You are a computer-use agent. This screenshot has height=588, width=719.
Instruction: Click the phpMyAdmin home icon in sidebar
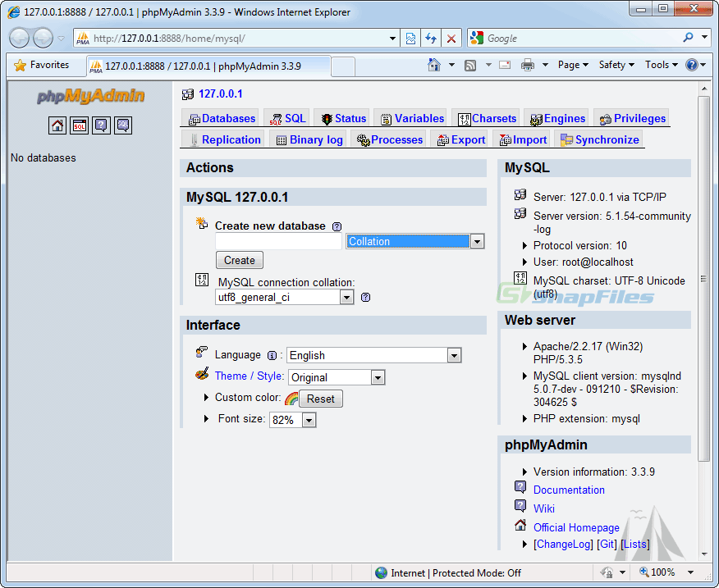click(57, 125)
